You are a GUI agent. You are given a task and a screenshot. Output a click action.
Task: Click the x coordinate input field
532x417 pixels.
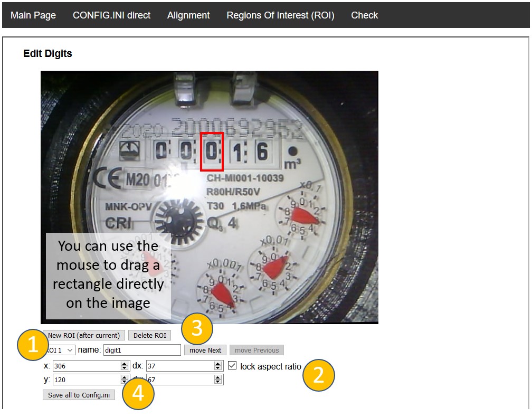tap(87, 366)
